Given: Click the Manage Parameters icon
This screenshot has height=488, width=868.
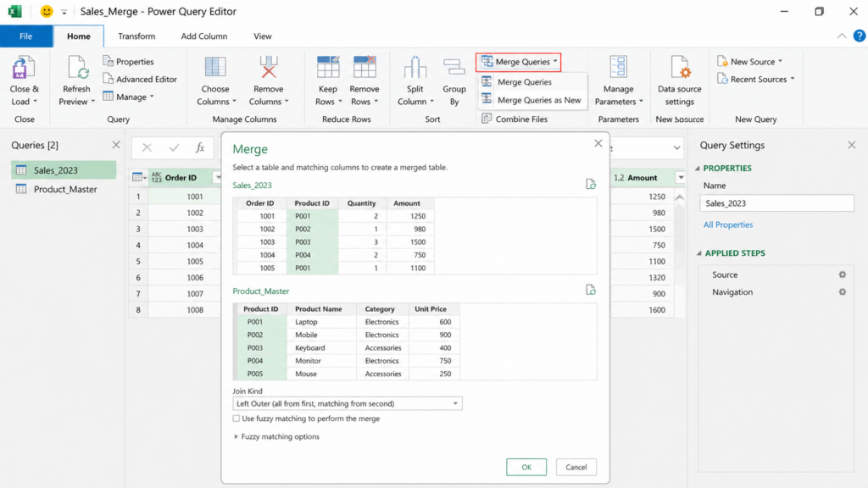Looking at the screenshot, I should tap(618, 68).
